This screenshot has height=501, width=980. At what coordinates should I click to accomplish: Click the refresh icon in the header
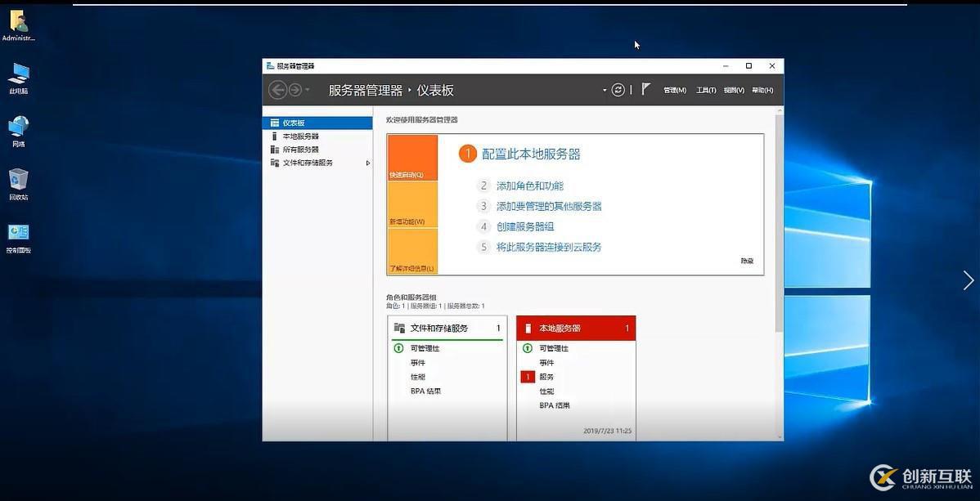618,90
